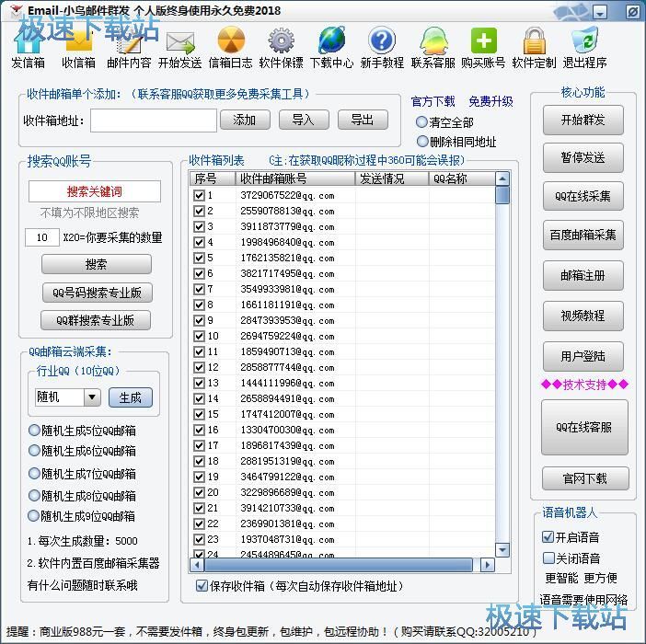The height and width of the screenshot is (644, 646).
Task: Click the list scroll down arrow
Action: click(x=502, y=550)
